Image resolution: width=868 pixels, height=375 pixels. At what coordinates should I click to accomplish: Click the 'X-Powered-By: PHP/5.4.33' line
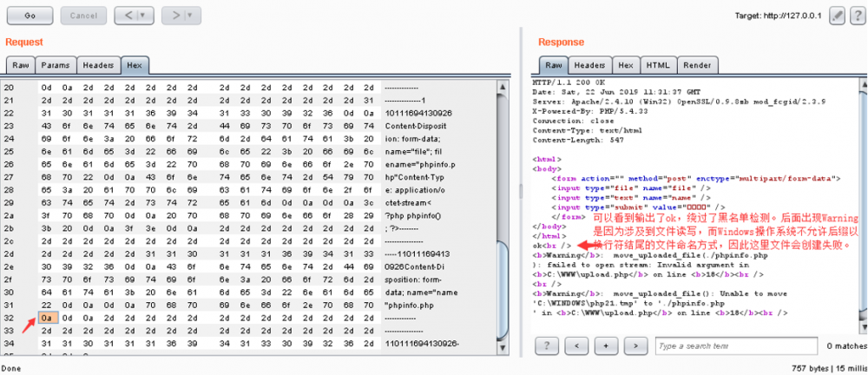coord(584,111)
